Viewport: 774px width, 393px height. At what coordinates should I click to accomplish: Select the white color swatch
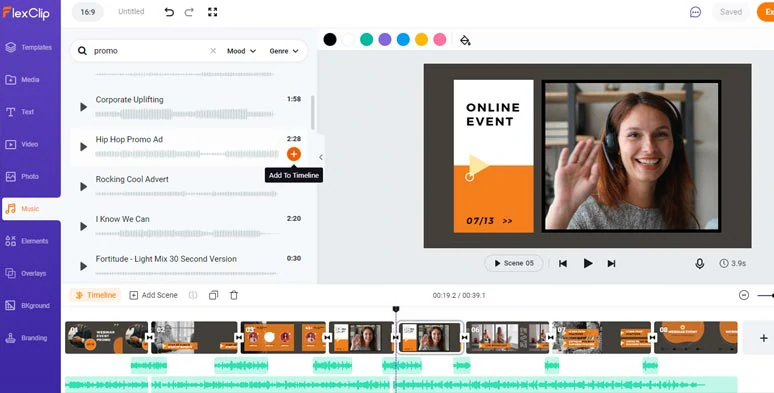348,39
